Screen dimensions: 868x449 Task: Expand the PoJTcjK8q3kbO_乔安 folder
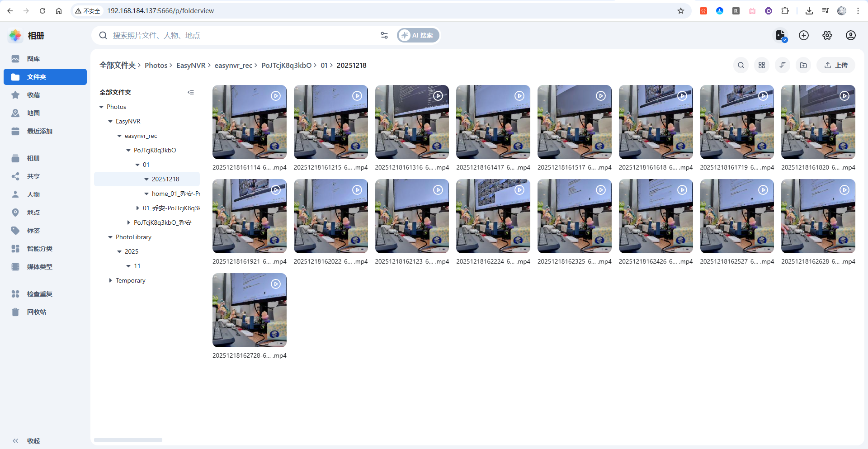point(128,222)
